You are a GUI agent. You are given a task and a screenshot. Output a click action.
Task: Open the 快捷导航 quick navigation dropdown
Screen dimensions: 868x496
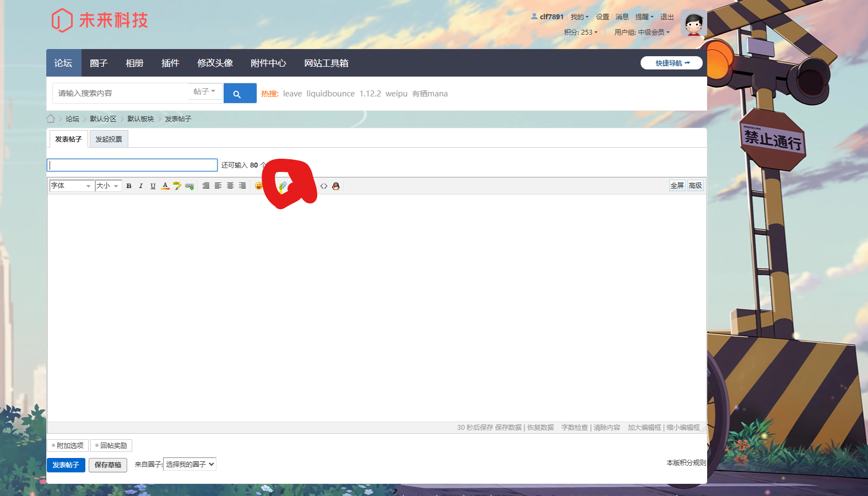point(671,63)
